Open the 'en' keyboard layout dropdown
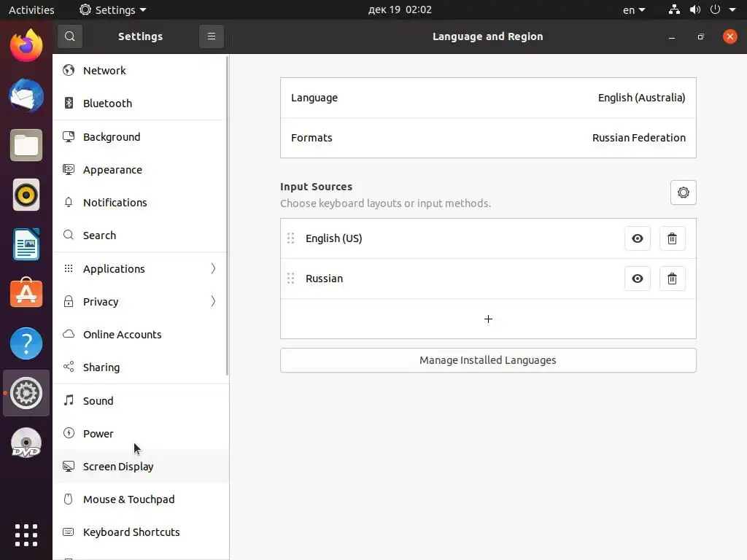747x560 pixels. (633, 10)
